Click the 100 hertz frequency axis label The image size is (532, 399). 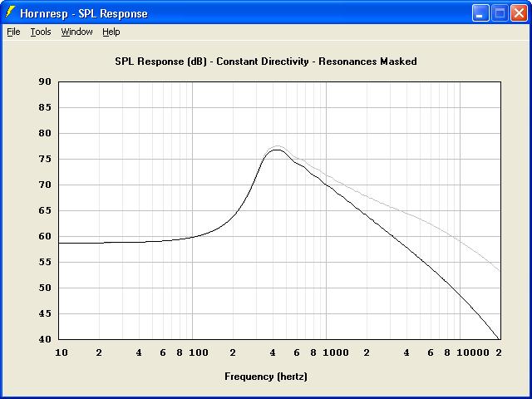coord(199,352)
